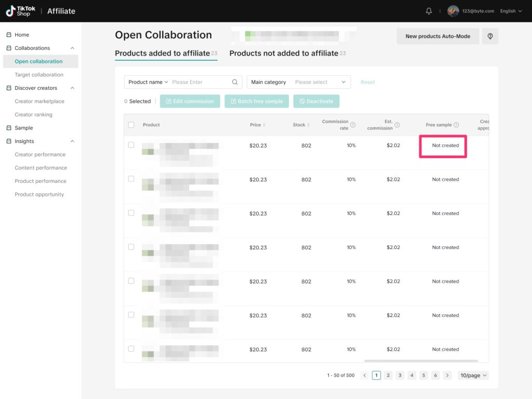Change the 10/page size dropdown
This screenshot has width=532, height=399.
point(473,375)
